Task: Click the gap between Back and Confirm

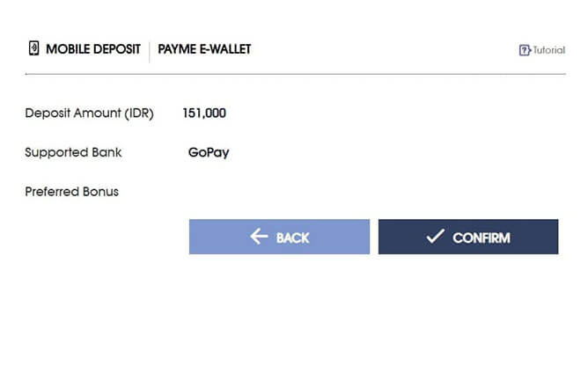Action: pos(374,237)
